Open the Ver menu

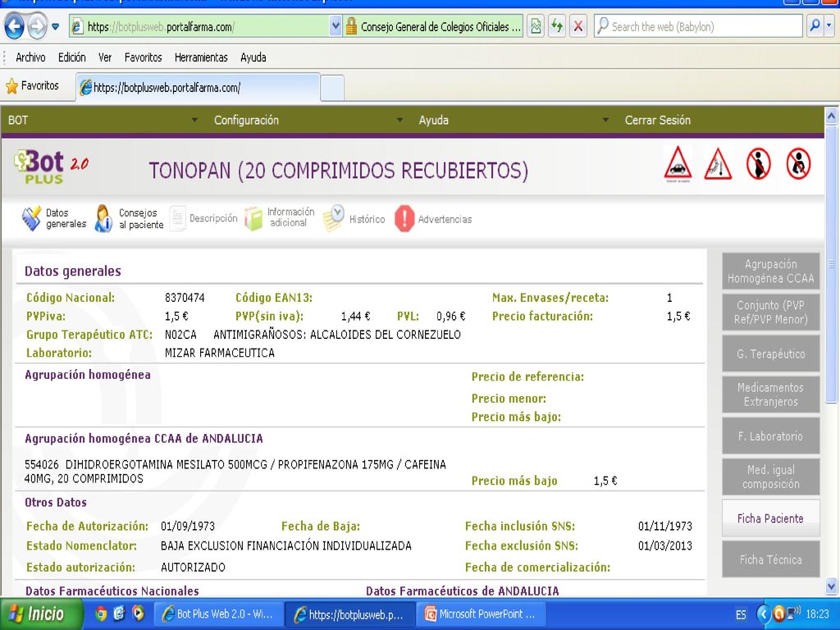tap(105, 57)
